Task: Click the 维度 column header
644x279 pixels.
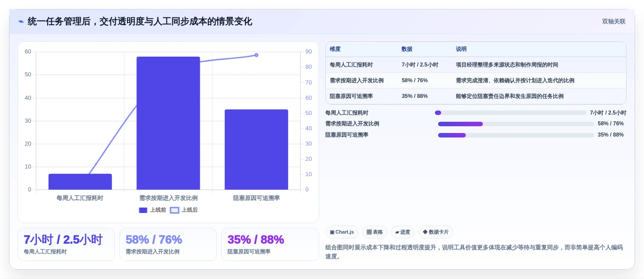Action: click(335, 49)
